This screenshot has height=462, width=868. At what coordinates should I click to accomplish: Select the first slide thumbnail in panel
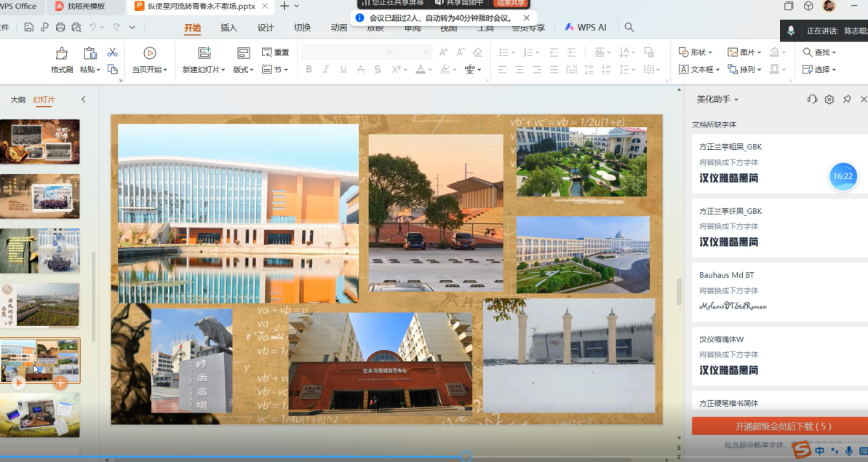[40, 142]
